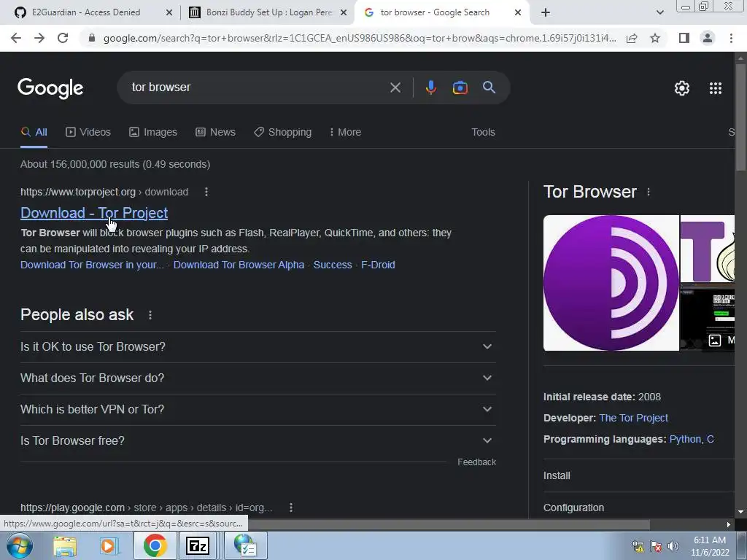Open Chrome's three-dot menu
This screenshot has height=560, width=747.
pos(731,38)
